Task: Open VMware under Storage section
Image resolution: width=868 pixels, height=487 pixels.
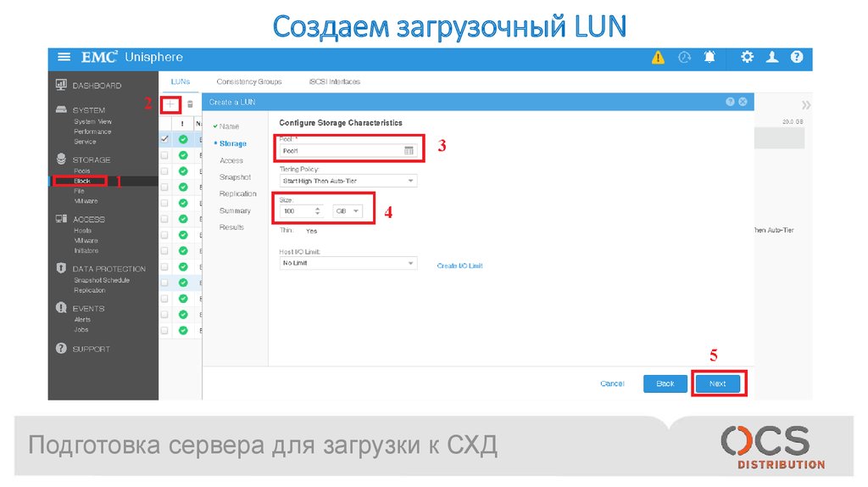Action: click(86, 201)
